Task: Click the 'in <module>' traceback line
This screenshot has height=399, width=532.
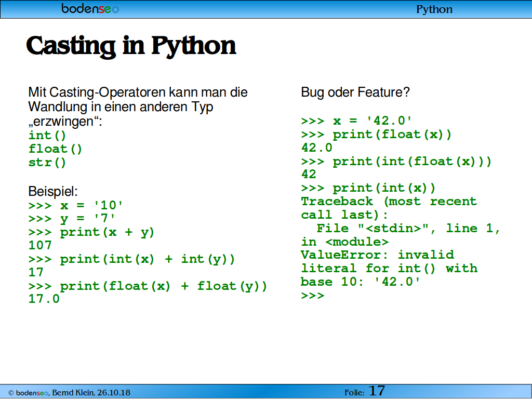Action: click(345, 242)
